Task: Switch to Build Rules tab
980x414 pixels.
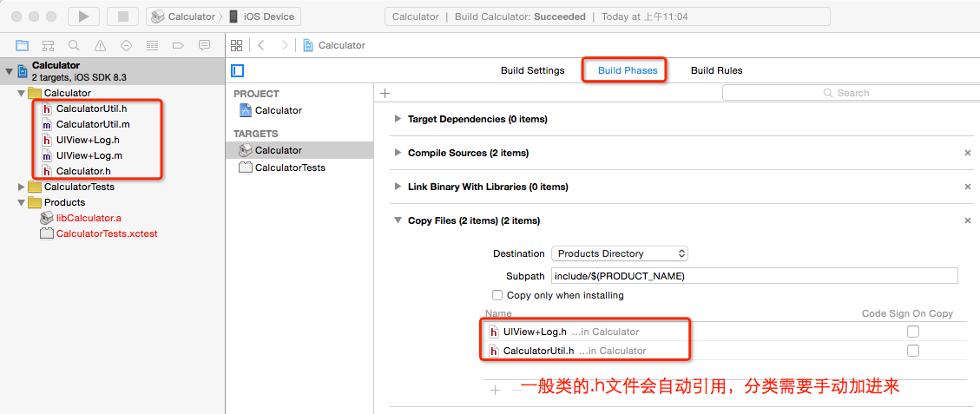Action: tap(717, 70)
